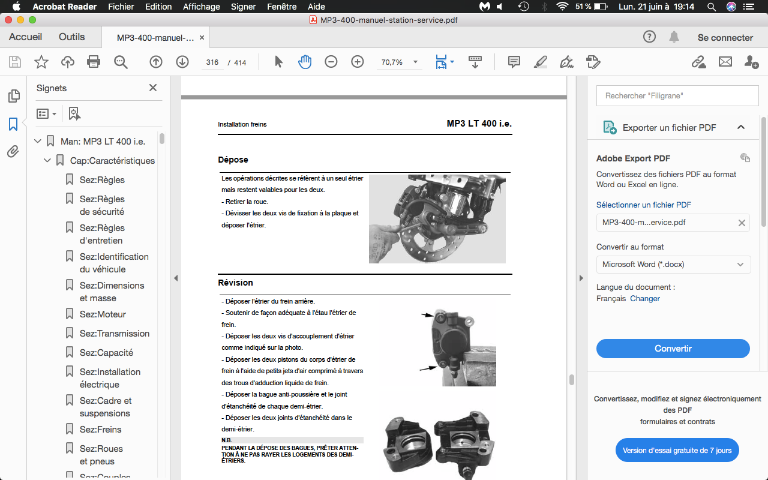Image resolution: width=768 pixels, height=480 pixels.
Task: Click the Convertir button
Action: pyautogui.click(x=672, y=349)
